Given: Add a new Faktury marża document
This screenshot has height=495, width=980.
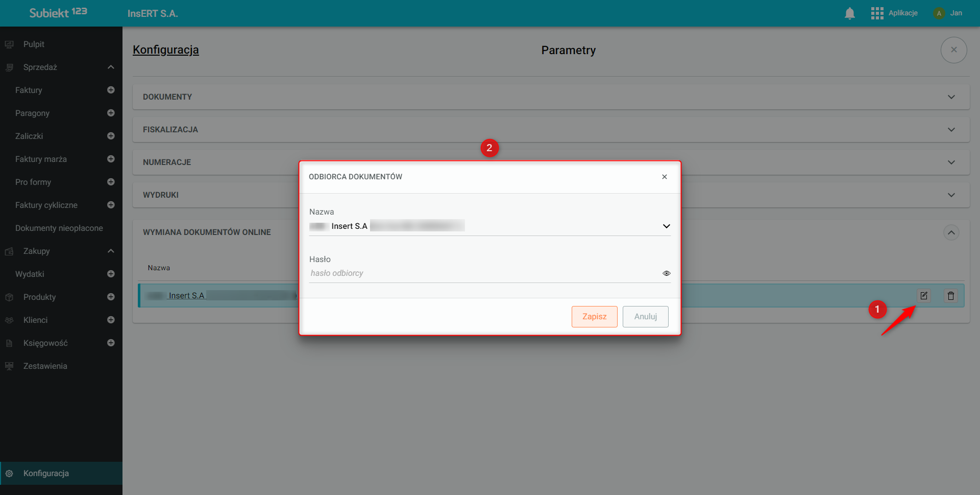Looking at the screenshot, I should click(x=111, y=159).
